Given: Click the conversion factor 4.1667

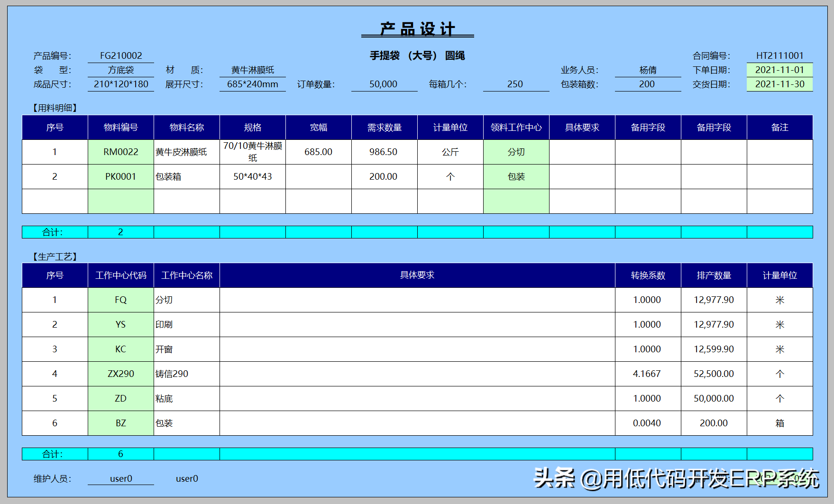Looking at the screenshot, I should click(x=648, y=374).
